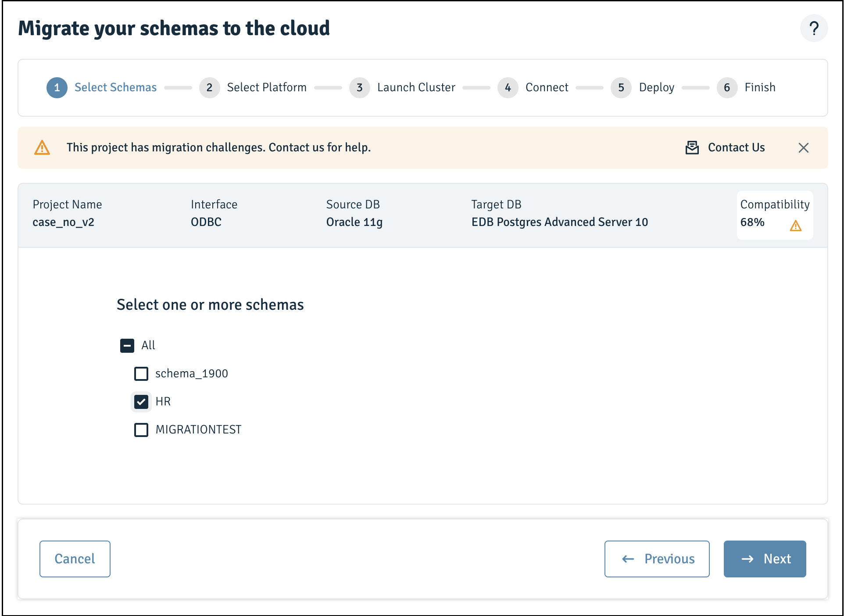Click step 6 circle number
This screenshot has height=616, width=844.
[x=727, y=88]
